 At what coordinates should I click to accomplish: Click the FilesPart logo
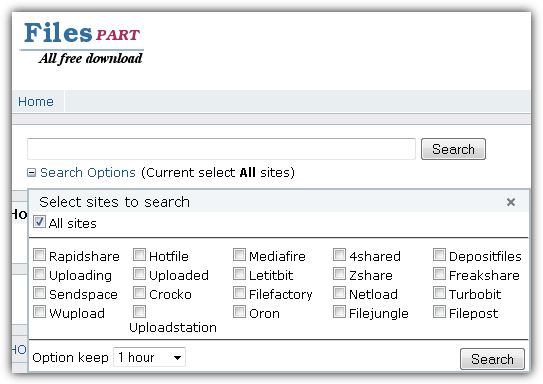82,43
